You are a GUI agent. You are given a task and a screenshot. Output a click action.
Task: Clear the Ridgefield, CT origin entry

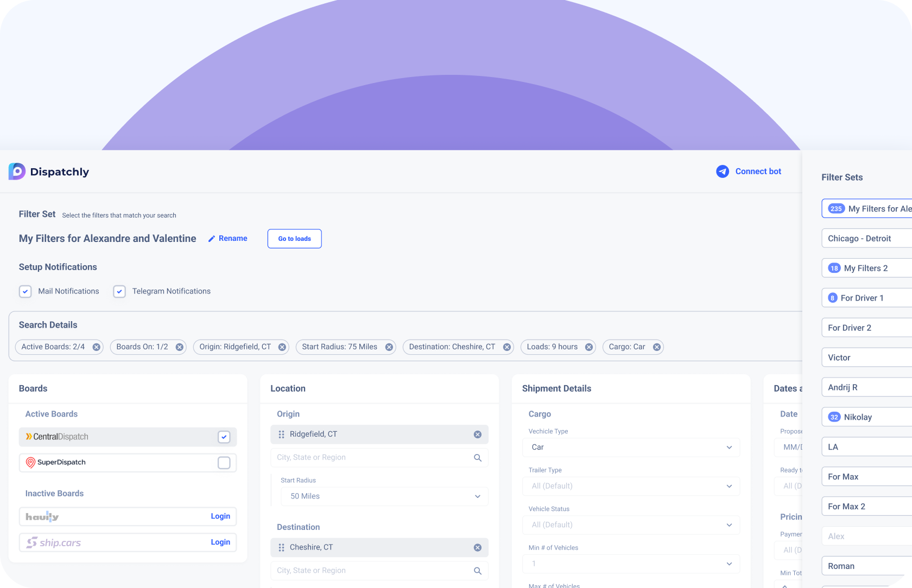(477, 434)
